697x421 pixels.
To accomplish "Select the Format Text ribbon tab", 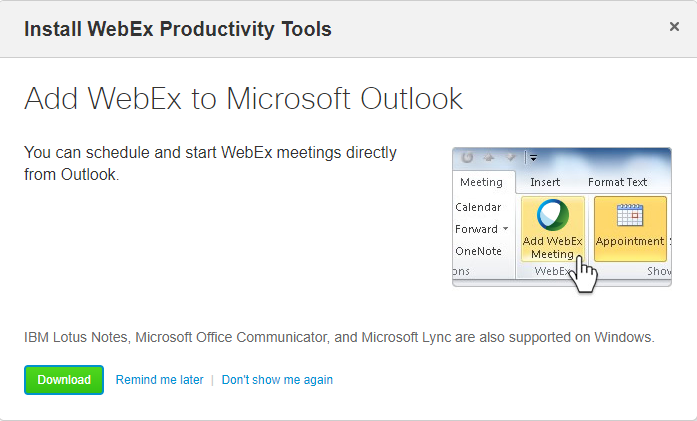I will coord(617,182).
